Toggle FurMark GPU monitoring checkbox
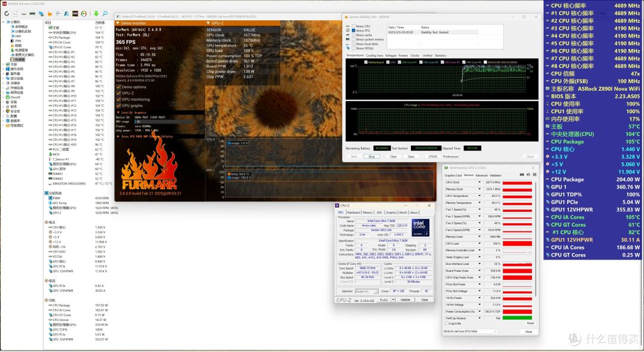 click(119, 100)
